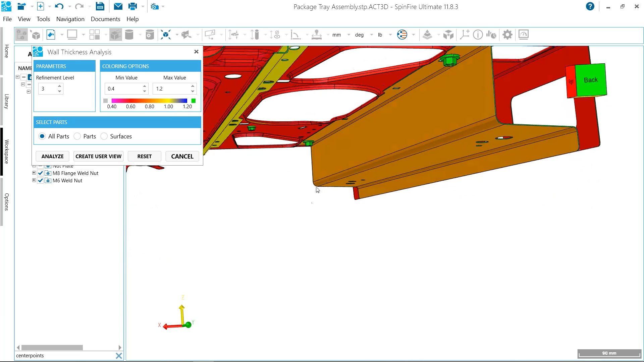Click the angle measurement tool icon
The width and height of the screenshot is (644, 362).
tap(295, 35)
